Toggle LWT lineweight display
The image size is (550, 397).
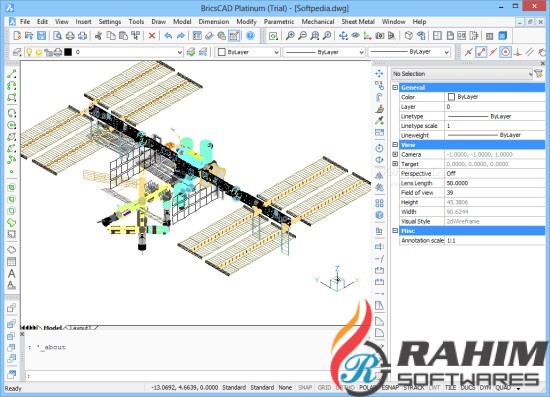434,388
